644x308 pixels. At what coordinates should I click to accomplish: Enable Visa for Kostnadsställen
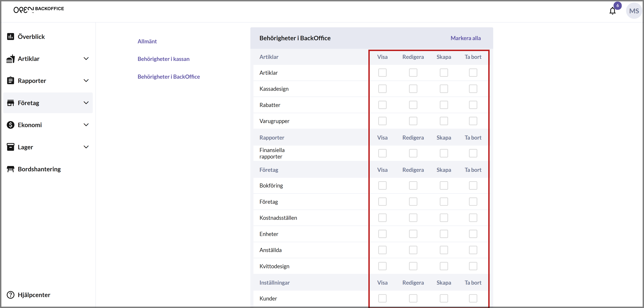pyautogui.click(x=382, y=218)
